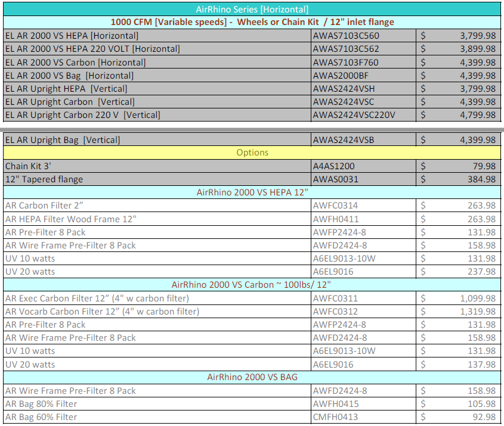Click part number AWFC0312
The image size is (504, 426).
coord(363,312)
